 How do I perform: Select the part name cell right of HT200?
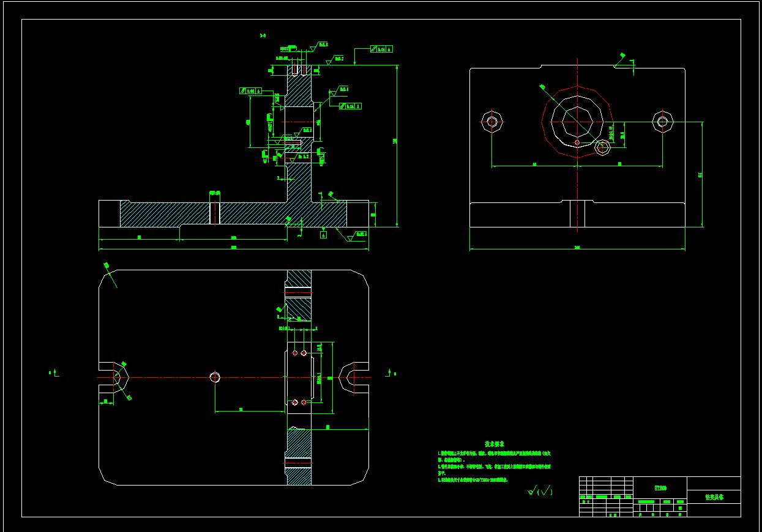(x=714, y=497)
